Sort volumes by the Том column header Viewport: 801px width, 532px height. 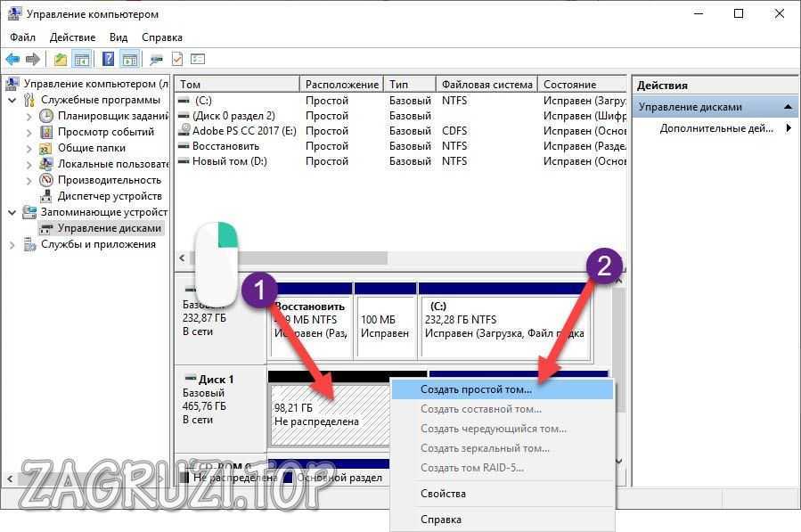click(237, 85)
